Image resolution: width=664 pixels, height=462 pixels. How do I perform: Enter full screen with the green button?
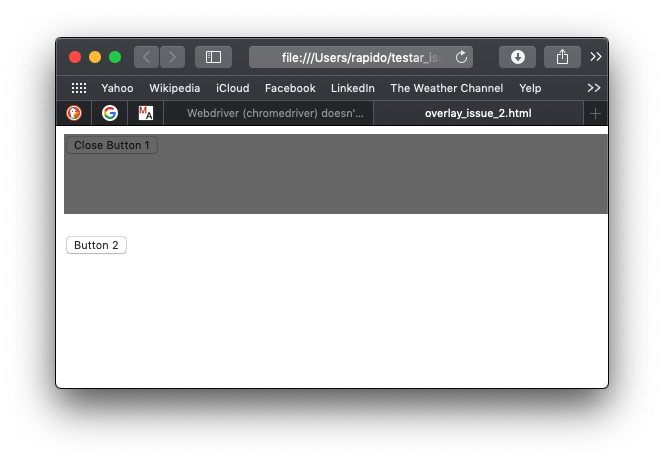[115, 57]
